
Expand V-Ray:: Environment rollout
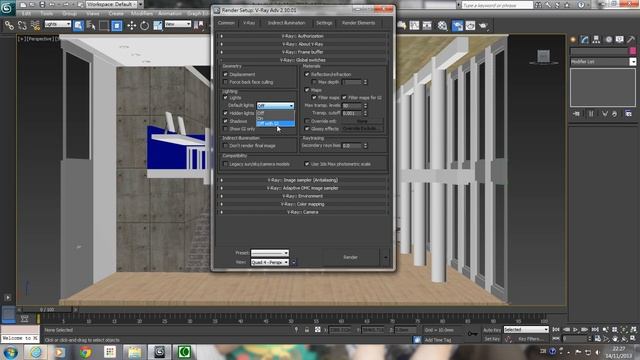(302, 196)
